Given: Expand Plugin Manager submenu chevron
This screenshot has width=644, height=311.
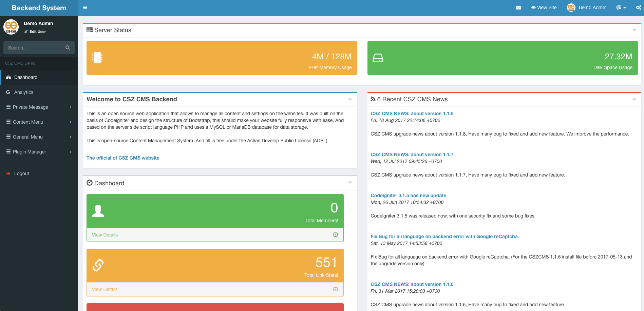Looking at the screenshot, I should point(71,152).
